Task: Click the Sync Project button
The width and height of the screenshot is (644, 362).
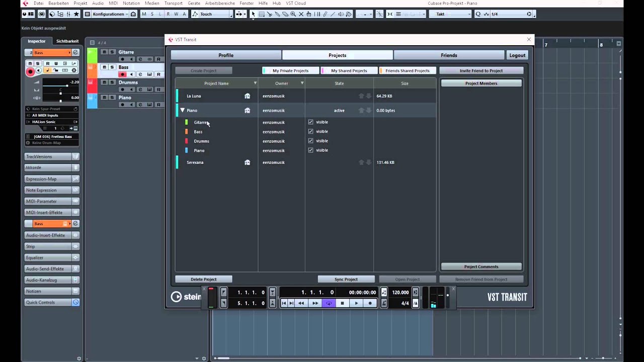Action: [346, 279]
